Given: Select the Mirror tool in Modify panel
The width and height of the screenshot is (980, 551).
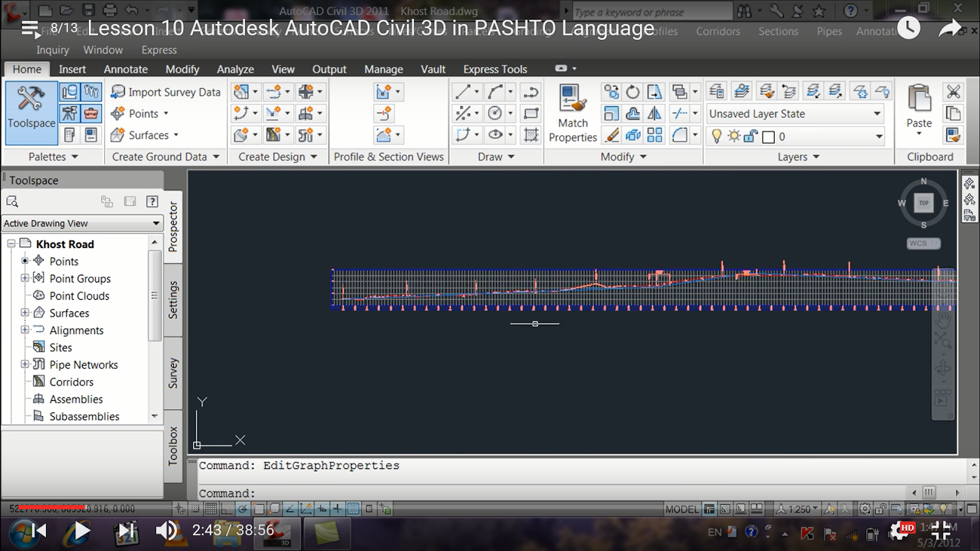Looking at the screenshot, I should pos(654,114).
